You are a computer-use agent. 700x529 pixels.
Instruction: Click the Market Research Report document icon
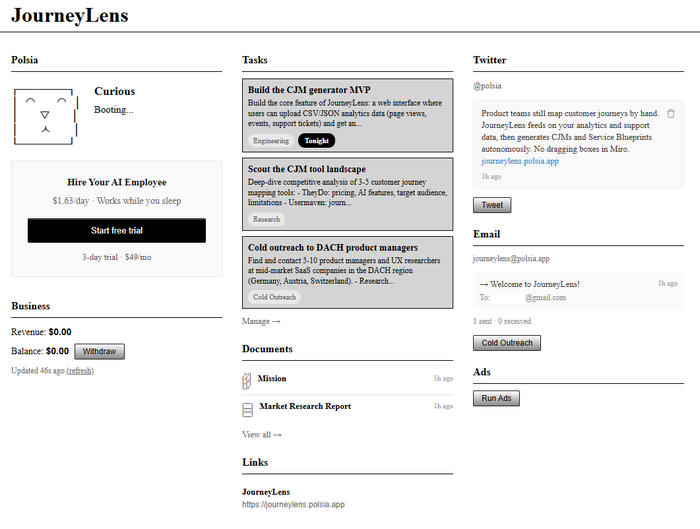[x=247, y=410]
